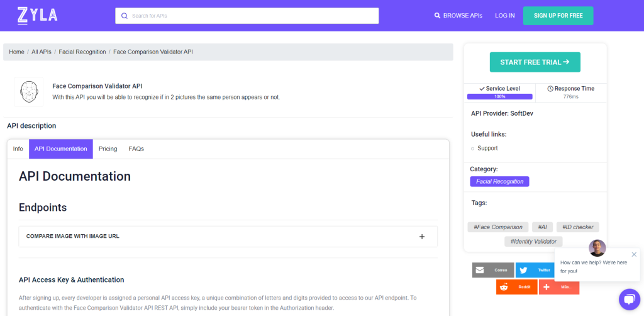Click the Start Free Trial button
Screen dimensions: 644x316
point(535,62)
